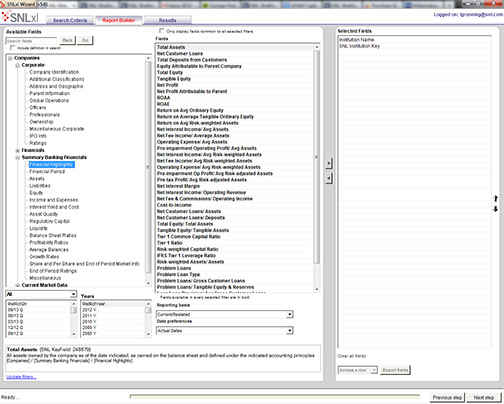Expand the Financials tree node

click(17, 151)
